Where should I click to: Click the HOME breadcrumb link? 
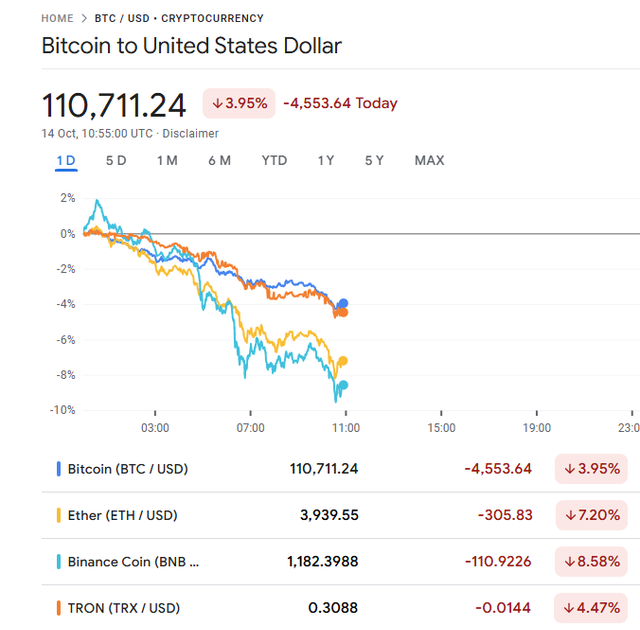click(x=57, y=18)
